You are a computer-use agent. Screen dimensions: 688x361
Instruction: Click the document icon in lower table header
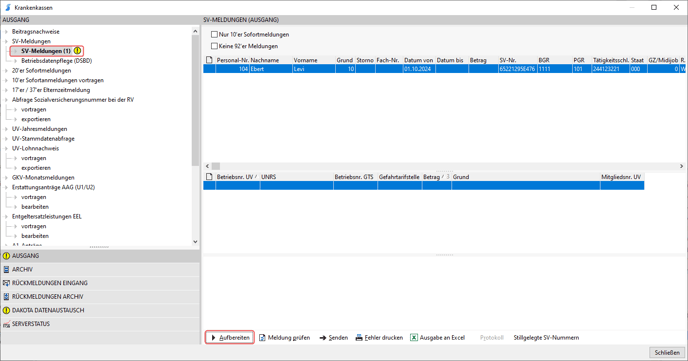(x=209, y=177)
